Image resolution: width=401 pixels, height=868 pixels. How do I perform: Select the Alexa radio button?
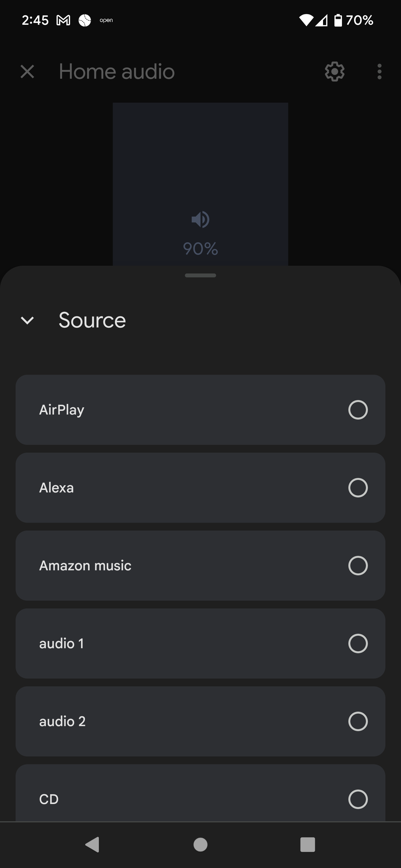coord(358,488)
